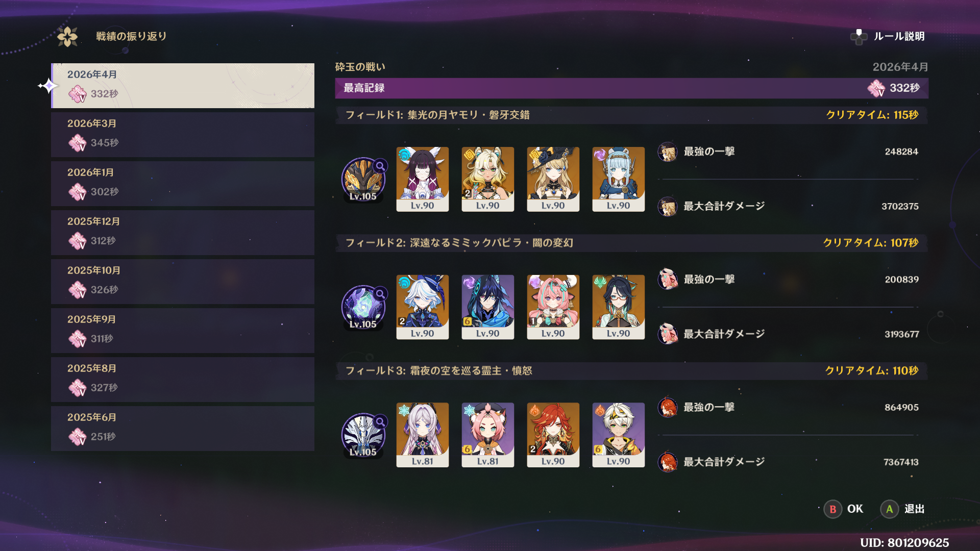View Field 3 boss Lv.105 icon

363,435
